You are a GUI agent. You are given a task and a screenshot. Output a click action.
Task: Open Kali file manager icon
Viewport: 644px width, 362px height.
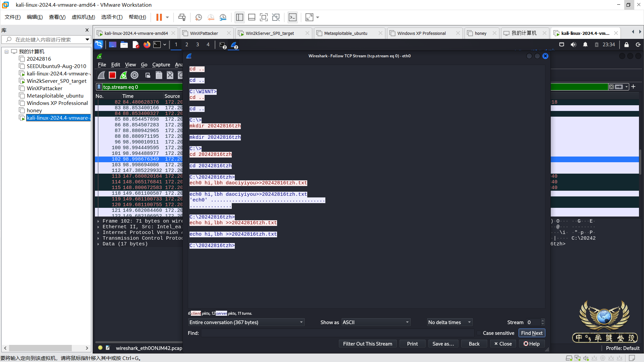[x=124, y=45]
